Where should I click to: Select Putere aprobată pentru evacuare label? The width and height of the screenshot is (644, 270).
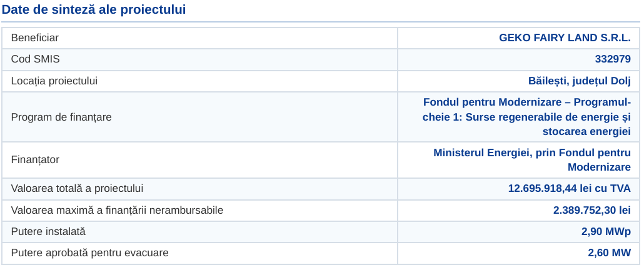point(89,252)
